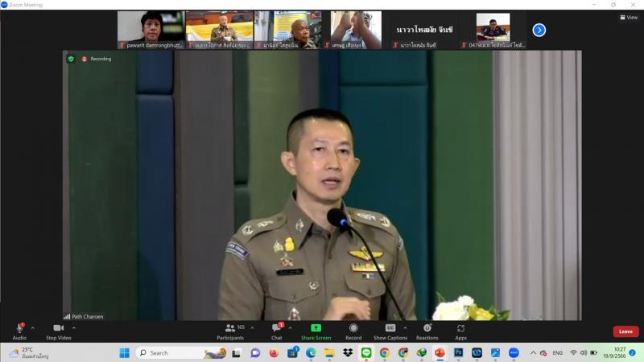Viewport: 644px width, 362px height.
Task: Launch Google Chrome from the taskbar
Action: (x=385, y=352)
